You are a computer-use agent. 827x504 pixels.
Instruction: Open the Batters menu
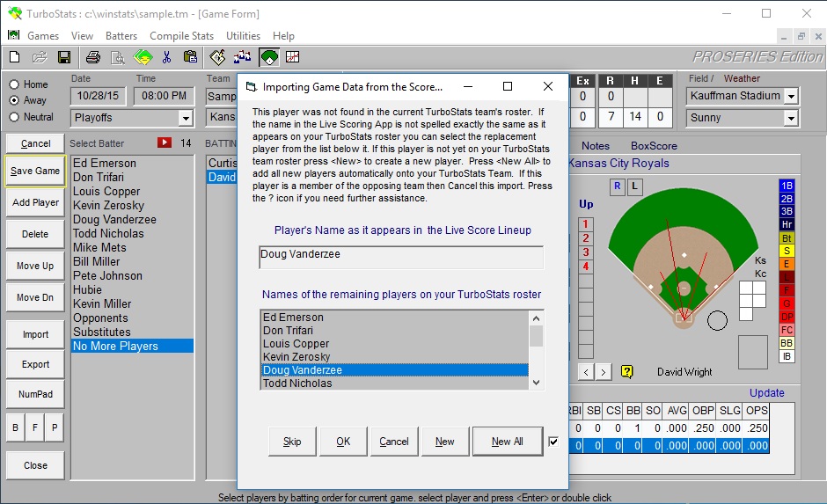tap(121, 36)
